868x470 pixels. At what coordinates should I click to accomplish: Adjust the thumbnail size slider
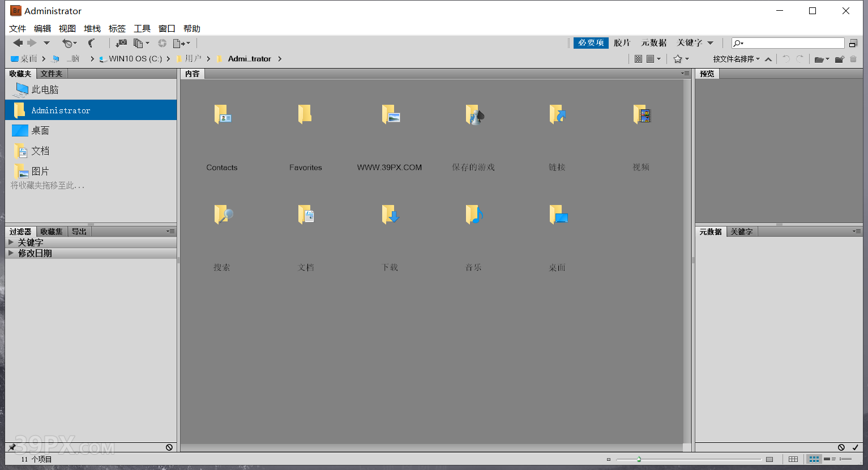click(x=639, y=459)
